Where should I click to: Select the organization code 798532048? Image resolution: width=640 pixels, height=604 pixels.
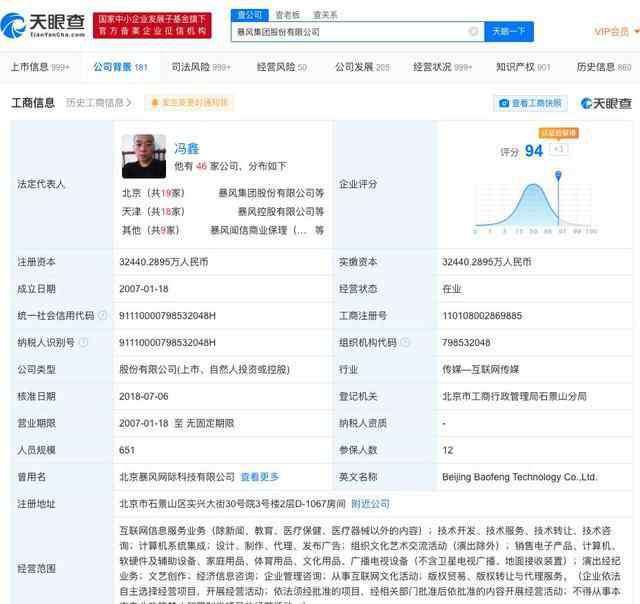(x=466, y=342)
